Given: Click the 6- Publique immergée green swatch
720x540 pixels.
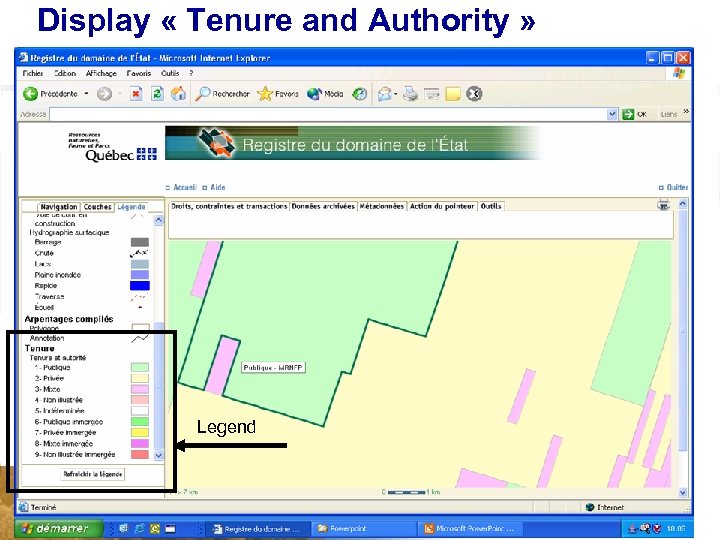Looking at the screenshot, I should click(x=140, y=422).
